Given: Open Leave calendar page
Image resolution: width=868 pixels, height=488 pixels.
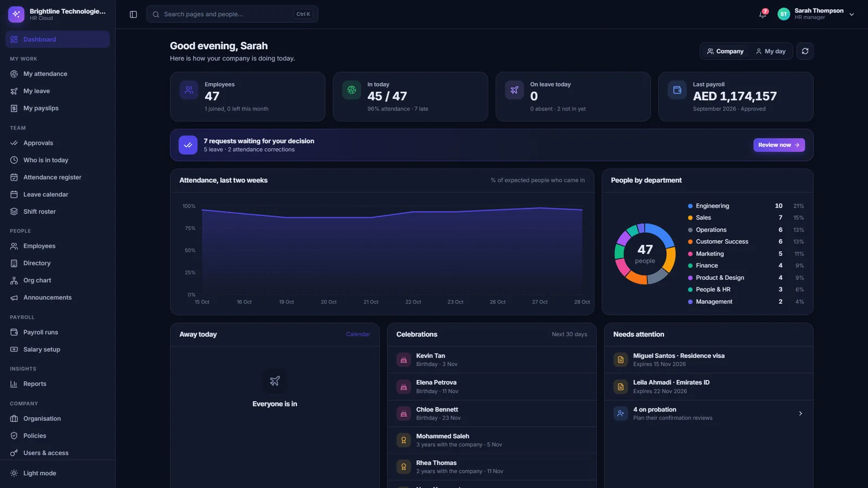Looking at the screenshot, I should click(58, 194).
